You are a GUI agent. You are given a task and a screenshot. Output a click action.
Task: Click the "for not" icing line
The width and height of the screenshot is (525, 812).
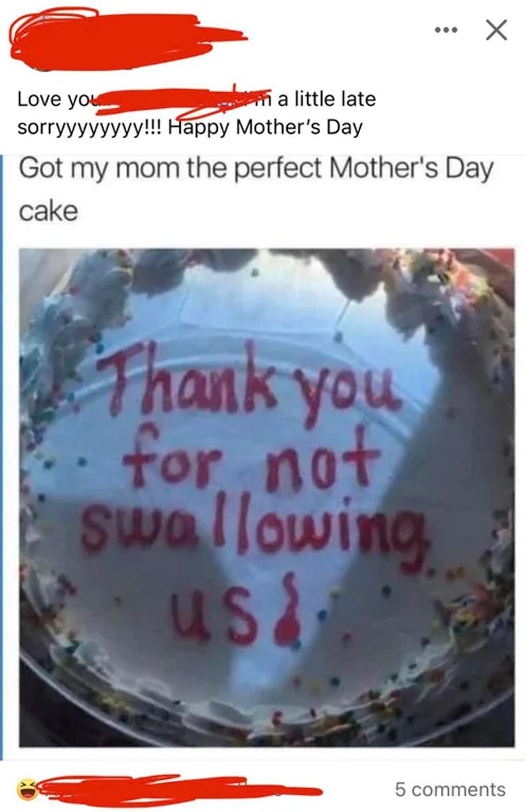[x=252, y=460]
